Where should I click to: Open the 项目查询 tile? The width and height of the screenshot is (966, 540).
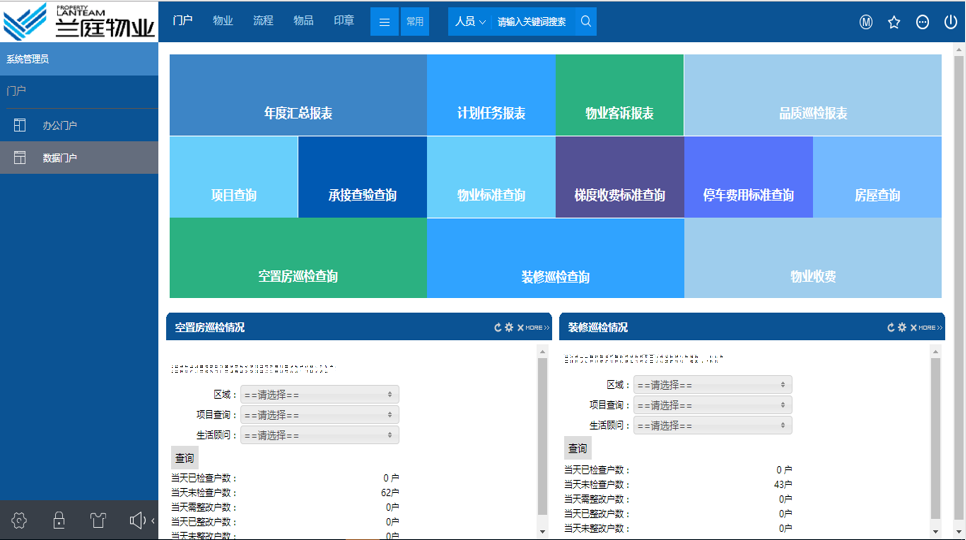[x=233, y=177]
